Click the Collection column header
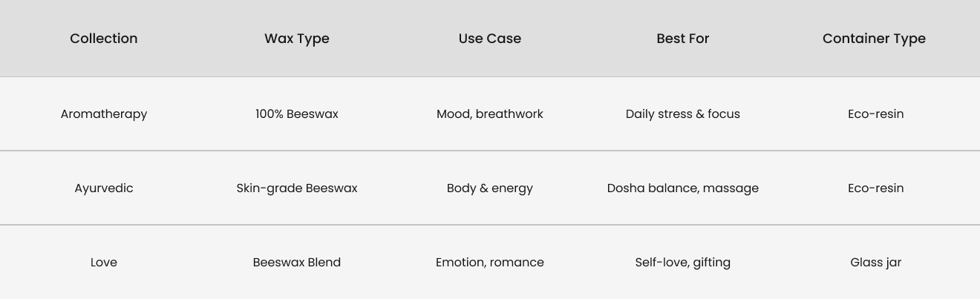Screen dimensions: 980x299 [x=104, y=39]
